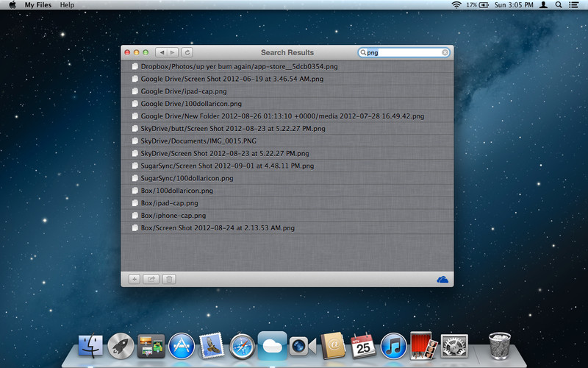Image resolution: width=588 pixels, height=368 pixels.
Task: Launch the App Store from Dock
Action: 181,346
